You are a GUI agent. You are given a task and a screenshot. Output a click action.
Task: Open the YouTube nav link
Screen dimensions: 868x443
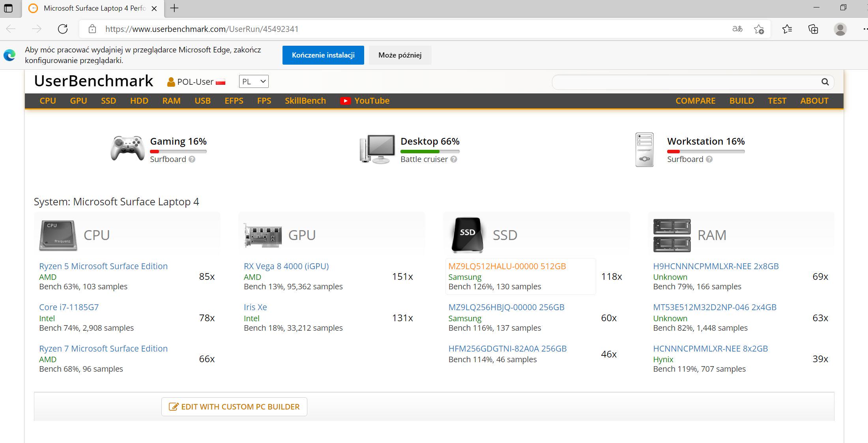tap(365, 101)
